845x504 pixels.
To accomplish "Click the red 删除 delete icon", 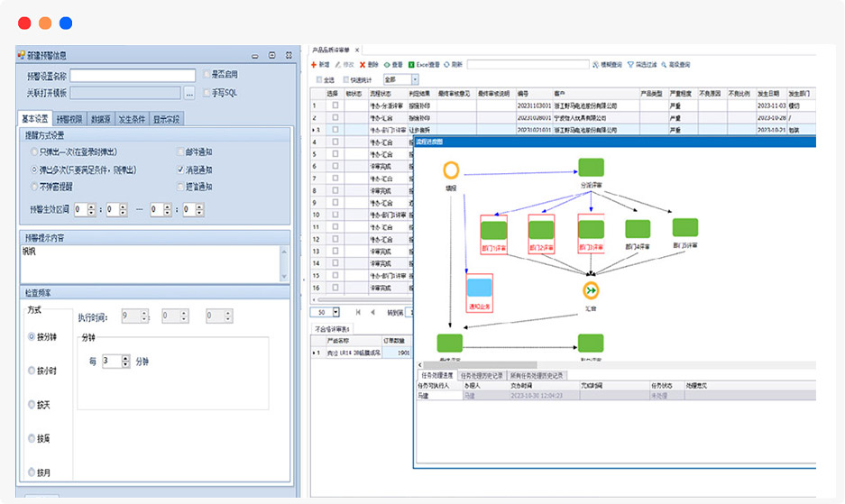I will (x=363, y=65).
